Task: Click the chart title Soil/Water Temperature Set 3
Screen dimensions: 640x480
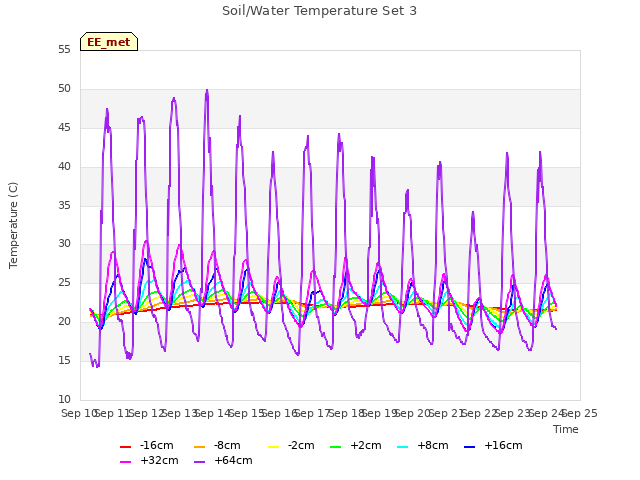Action: [319, 11]
